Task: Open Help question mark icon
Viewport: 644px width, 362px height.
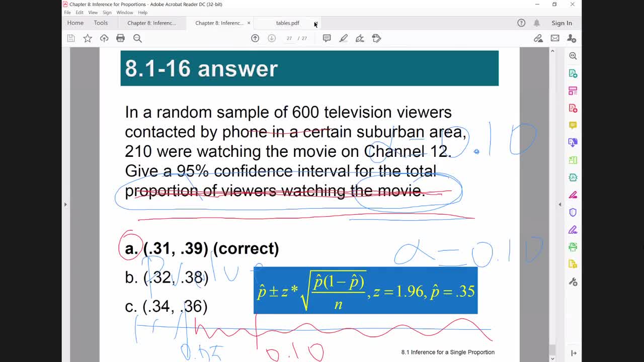Action: click(x=521, y=23)
